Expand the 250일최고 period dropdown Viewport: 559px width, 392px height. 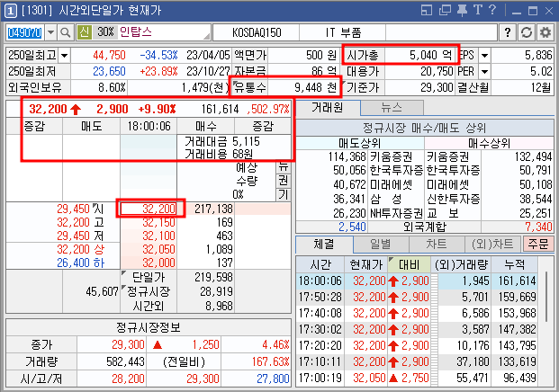tap(64, 56)
